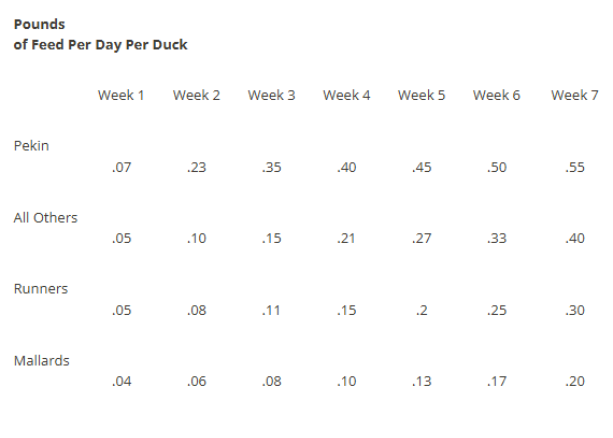Click the table title 'Pounds of Feed Per Day Per Duck'
This screenshot has width=613, height=438.
pyautogui.click(x=100, y=34)
